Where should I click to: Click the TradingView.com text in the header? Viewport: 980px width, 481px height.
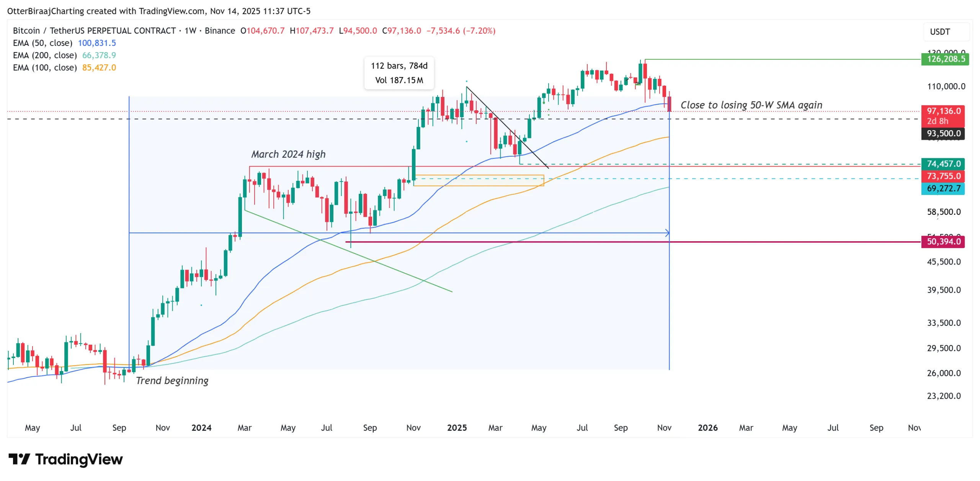pyautogui.click(x=172, y=11)
